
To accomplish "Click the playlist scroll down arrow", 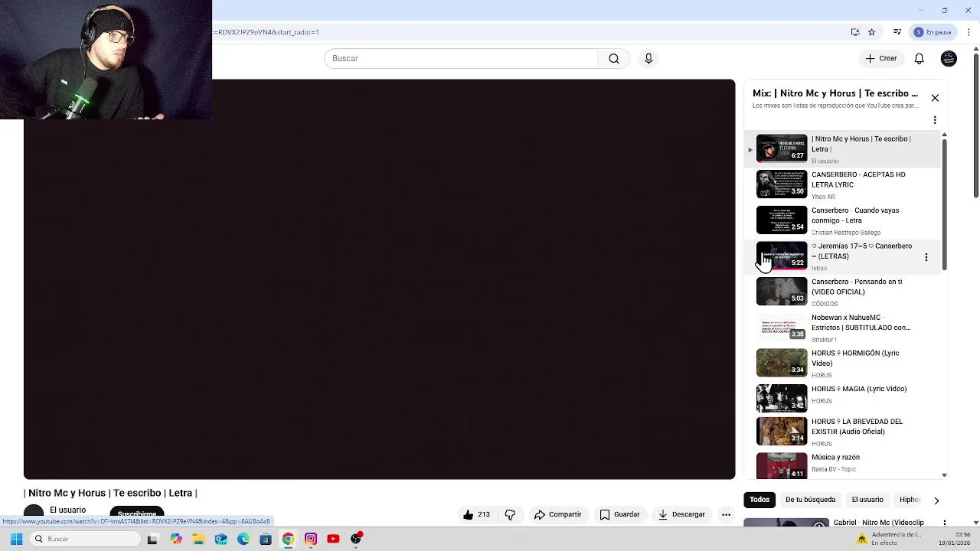I will click(x=944, y=475).
